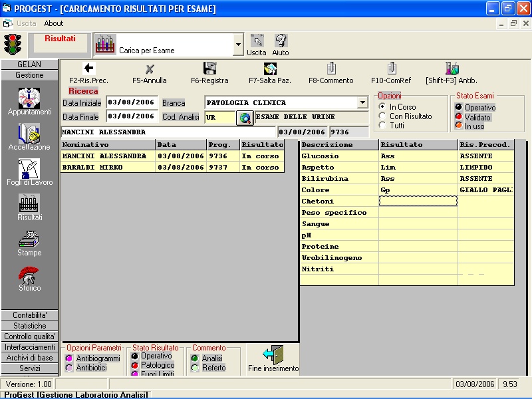Click the Proteine row
The width and height of the screenshot is (532, 399).
(407, 247)
